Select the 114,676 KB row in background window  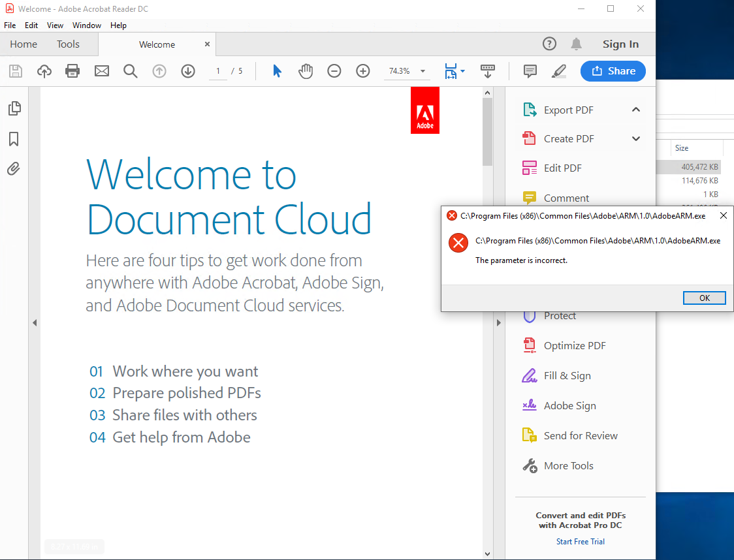(x=688, y=181)
